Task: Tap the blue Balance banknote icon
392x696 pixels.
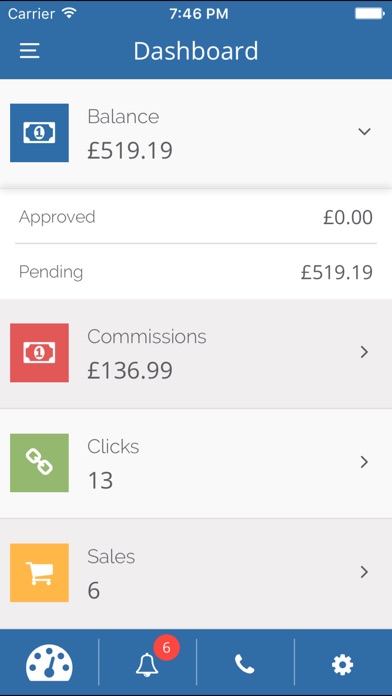Action: click(x=40, y=133)
